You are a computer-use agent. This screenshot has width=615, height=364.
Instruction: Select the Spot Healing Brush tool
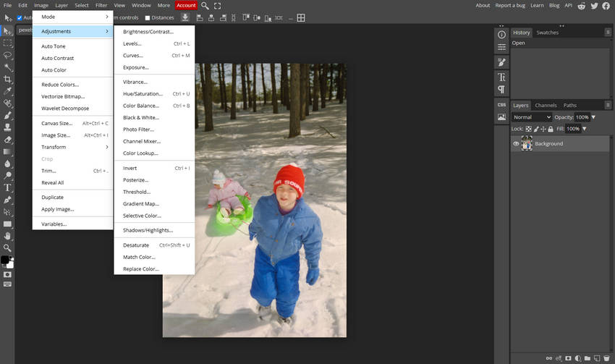tap(7, 103)
